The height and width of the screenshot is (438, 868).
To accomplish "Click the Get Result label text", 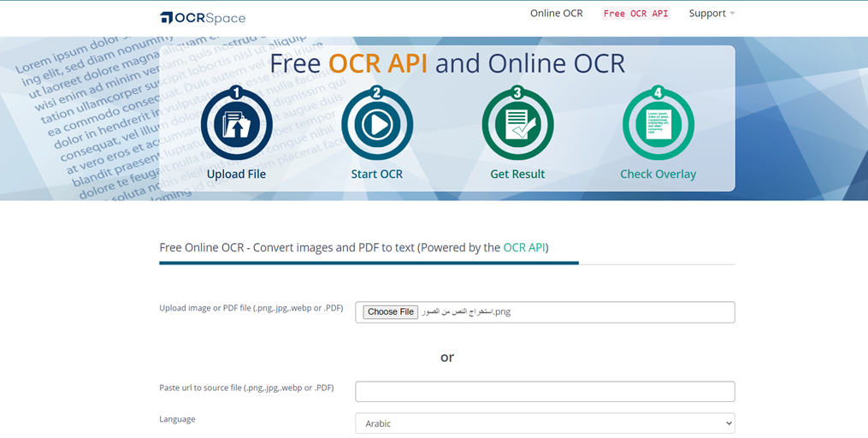I will tap(517, 174).
